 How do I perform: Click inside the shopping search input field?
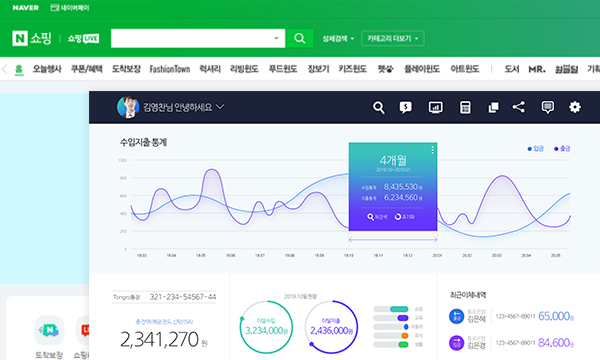tap(191, 38)
